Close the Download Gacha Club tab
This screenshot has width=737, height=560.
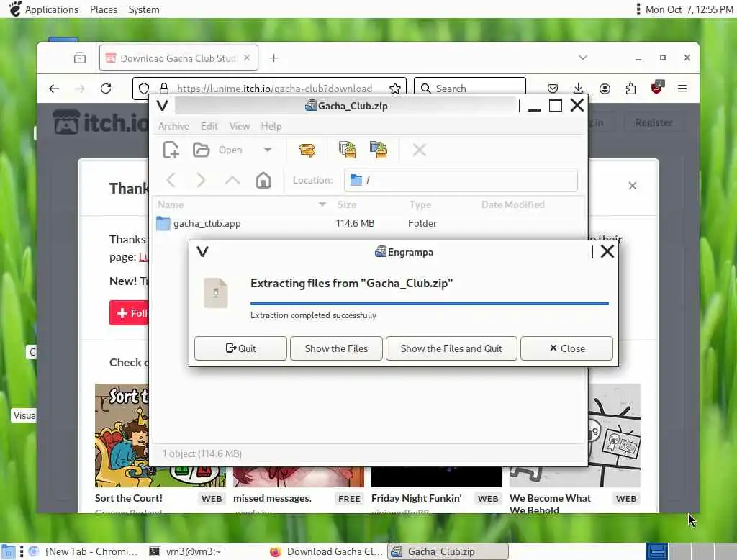click(x=248, y=58)
